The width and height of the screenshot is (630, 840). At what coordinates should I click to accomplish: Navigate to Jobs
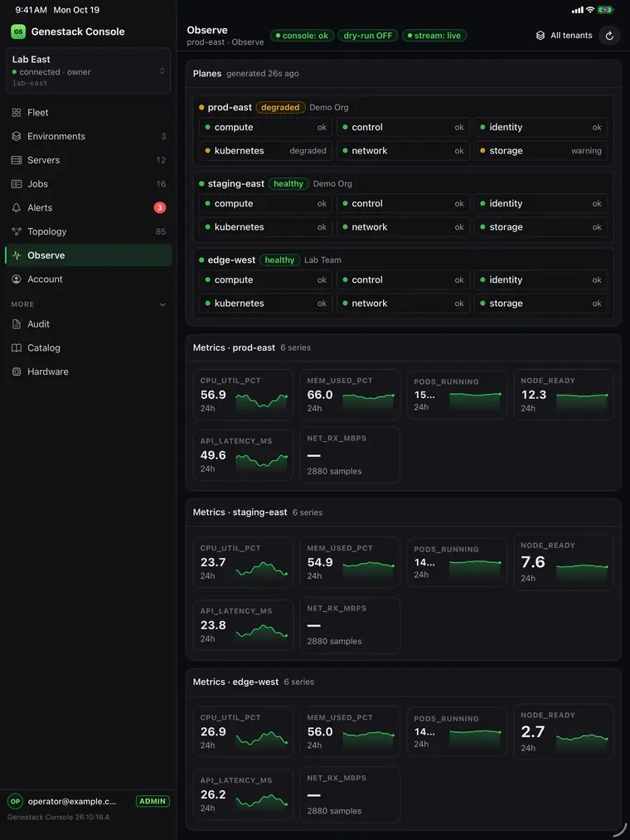pyautogui.click(x=89, y=184)
